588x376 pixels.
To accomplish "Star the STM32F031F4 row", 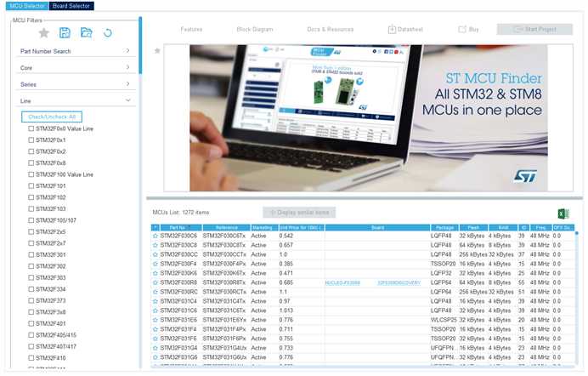I will coord(155,329).
